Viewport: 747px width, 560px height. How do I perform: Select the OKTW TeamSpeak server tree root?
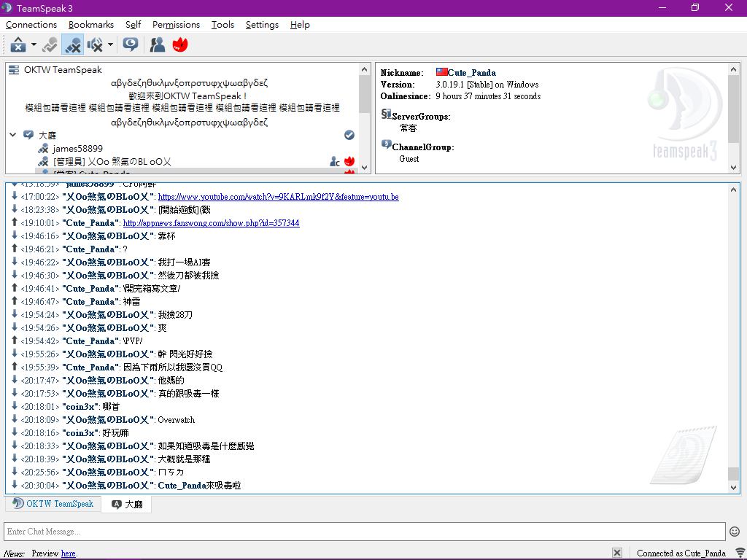tap(63, 70)
